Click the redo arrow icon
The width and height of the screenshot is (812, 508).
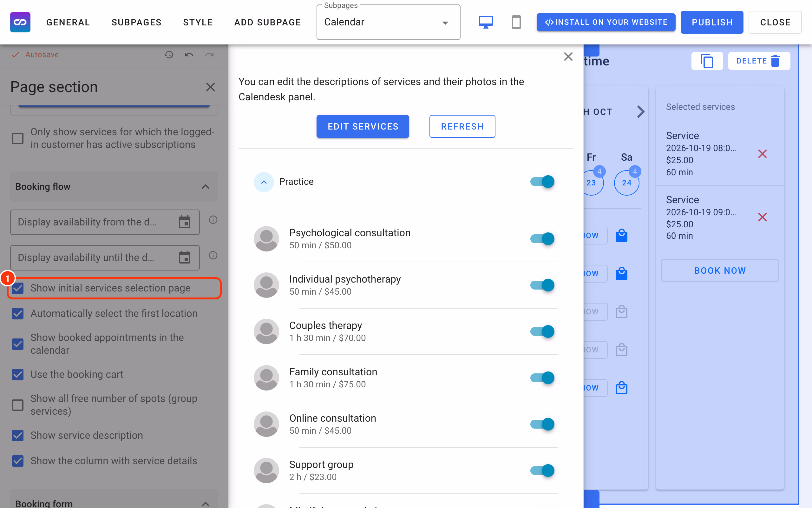tap(209, 54)
